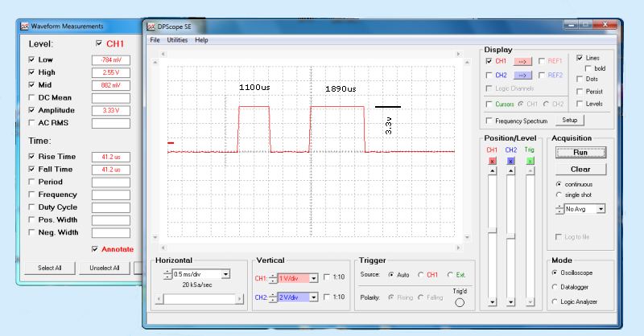Click the CH2 vertical scale stepper
Viewport: 644px width, 336px height.
pyautogui.click(x=273, y=297)
